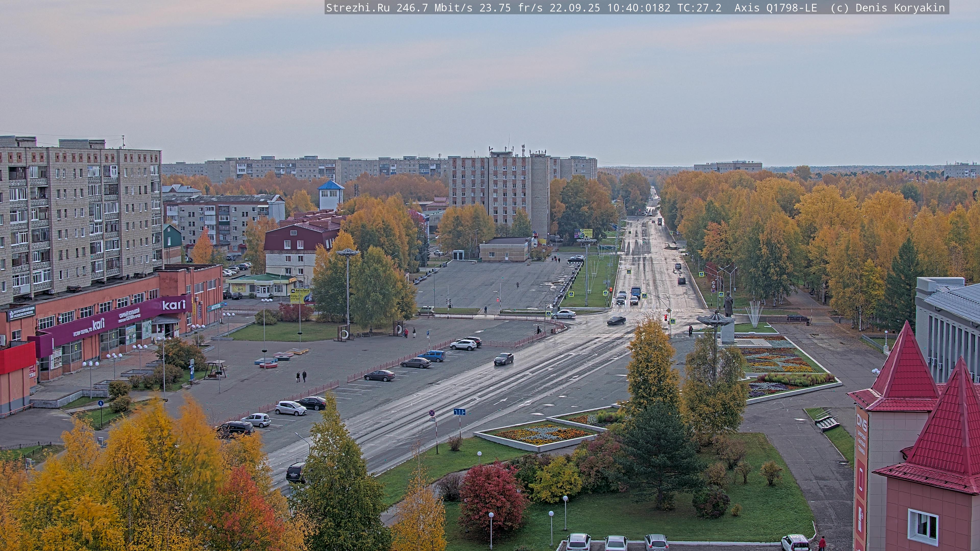Click the blue-roofed white tower
This screenshot has height=551, width=980.
point(330,195)
